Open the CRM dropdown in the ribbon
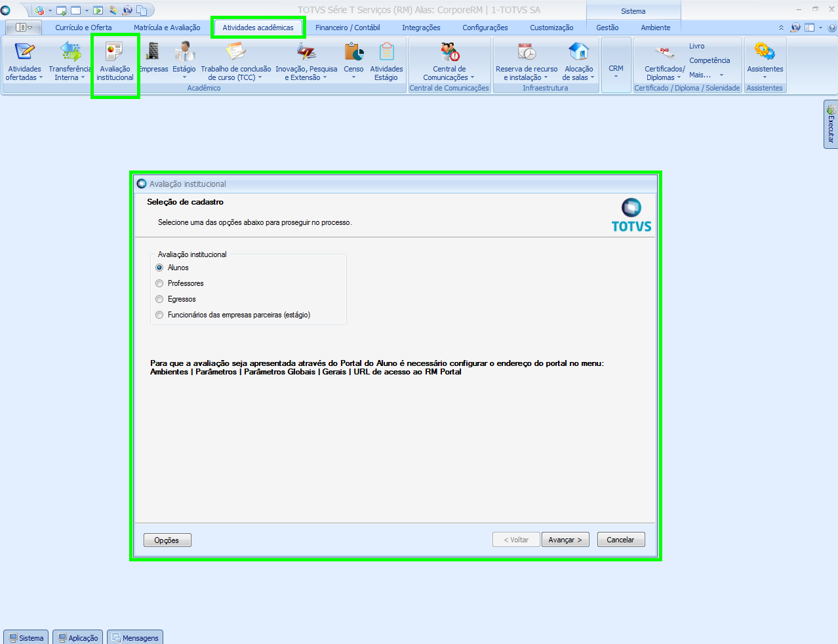838x644 pixels. point(616,66)
